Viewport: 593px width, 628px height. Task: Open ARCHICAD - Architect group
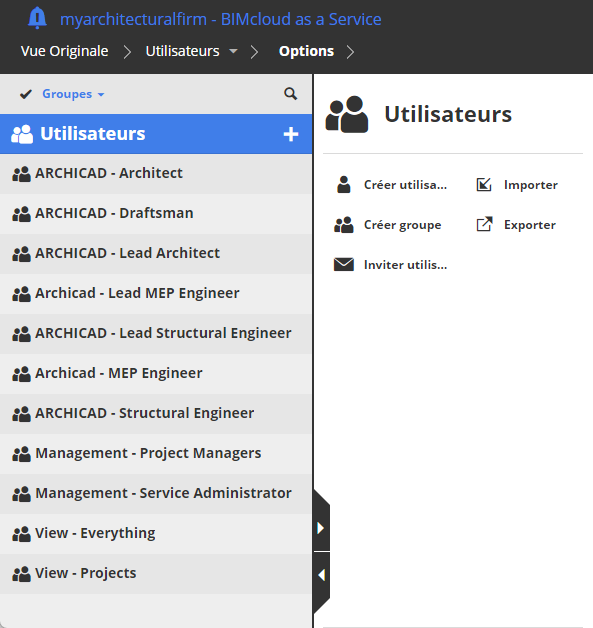(x=156, y=174)
